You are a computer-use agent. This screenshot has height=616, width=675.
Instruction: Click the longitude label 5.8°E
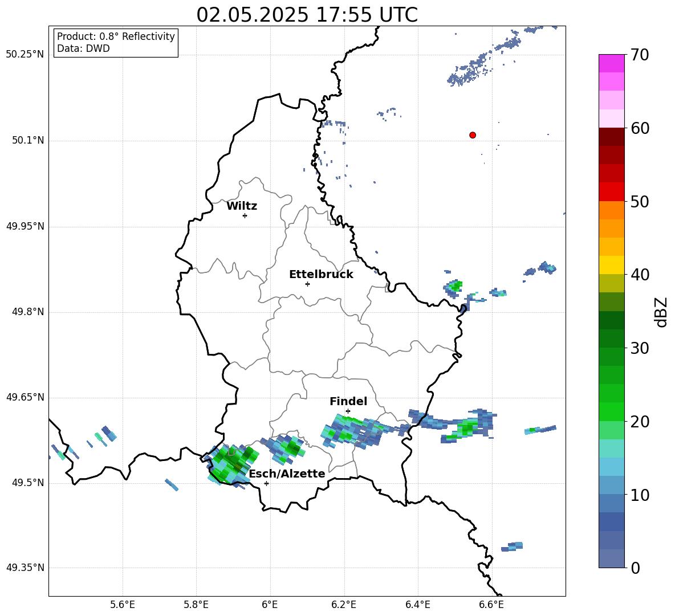[x=196, y=605]
